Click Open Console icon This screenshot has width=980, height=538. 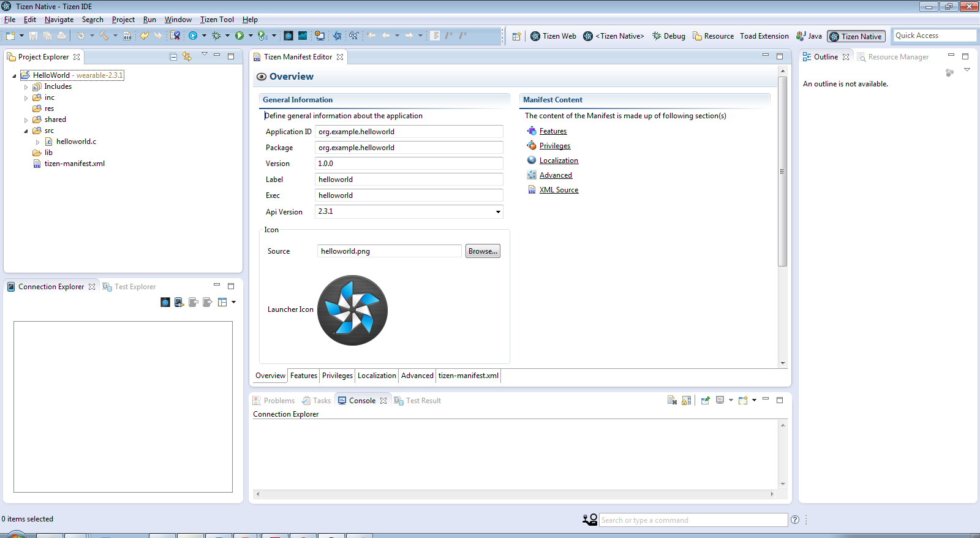tap(743, 400)
